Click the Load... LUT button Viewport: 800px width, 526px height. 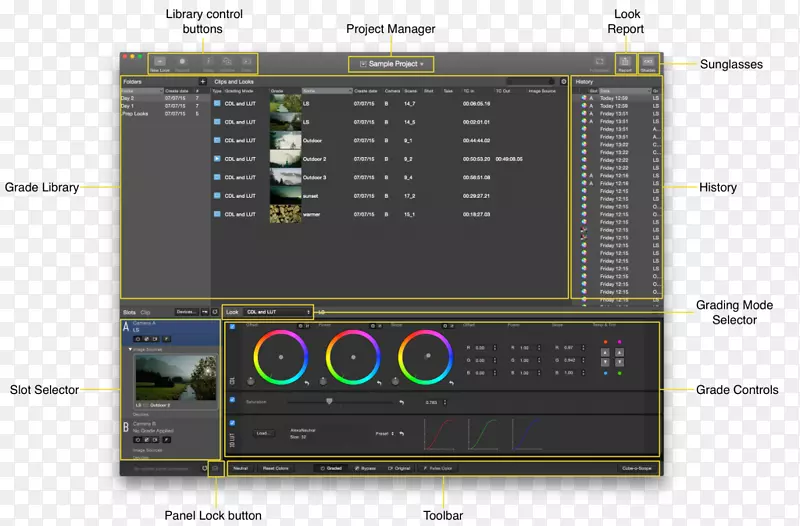click(265, 433)
